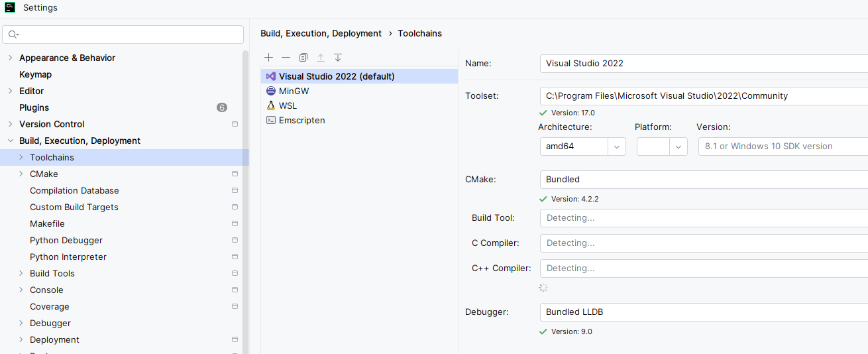
Task: Click project-level icon next to Deployment
Action: (235, 339)
